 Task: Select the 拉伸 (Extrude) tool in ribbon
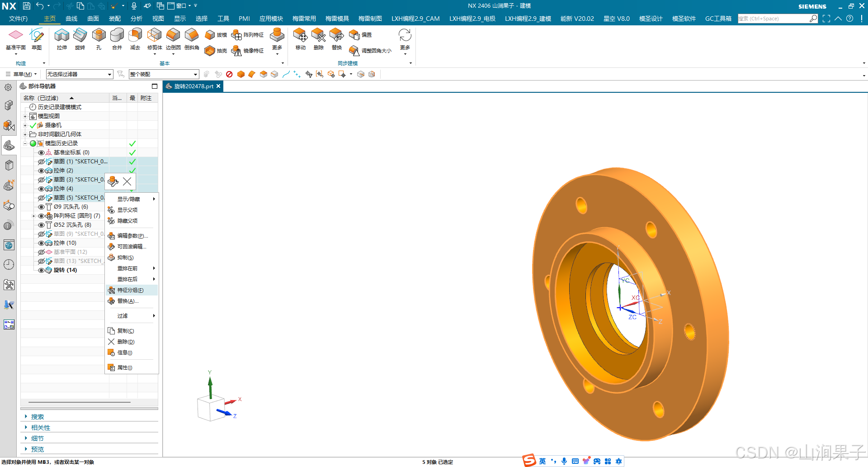tap(62, 39)
